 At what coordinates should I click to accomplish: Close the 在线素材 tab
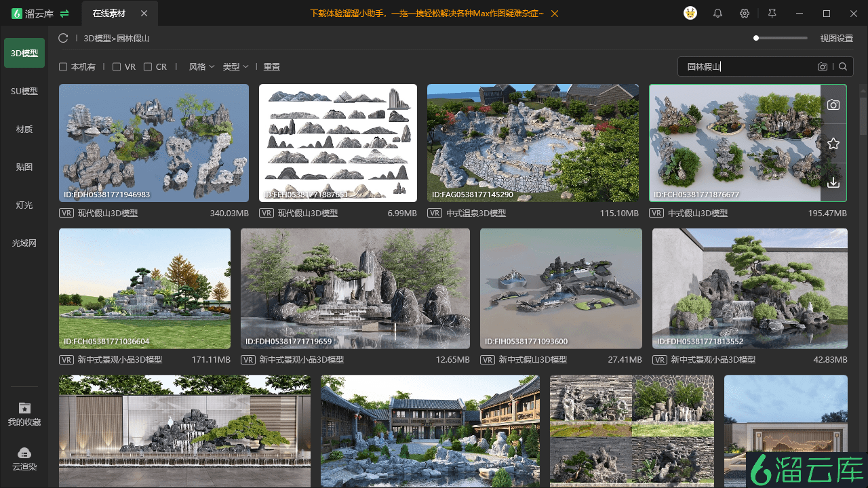pos(144,14)
